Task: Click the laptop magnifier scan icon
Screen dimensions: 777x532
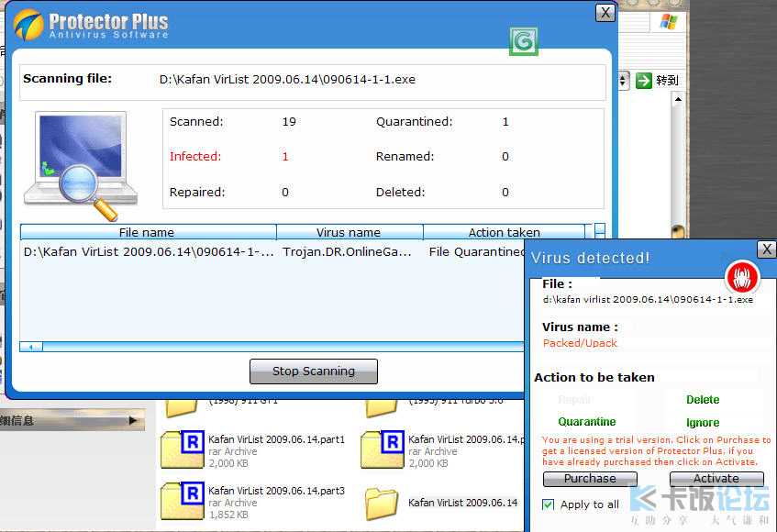Action: (x=81, y=165)
